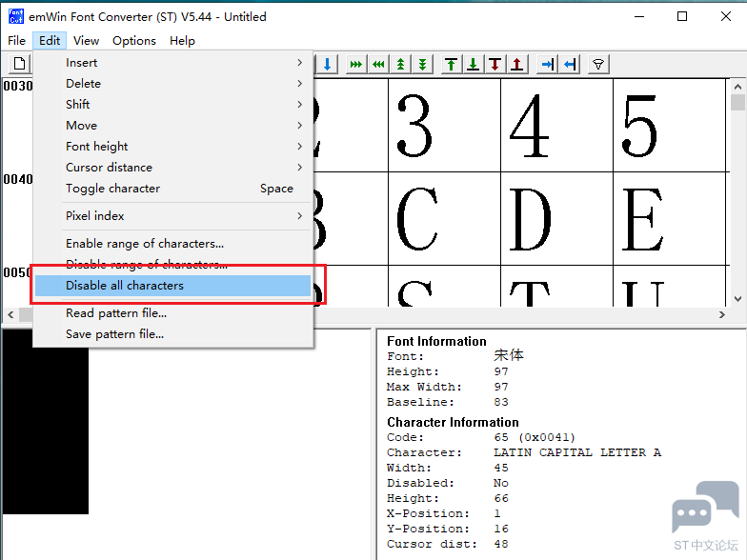This screenshot has width=747, height=560.
Task: Click the vertical scrollbar down arrow
Action: pos(737,299)
